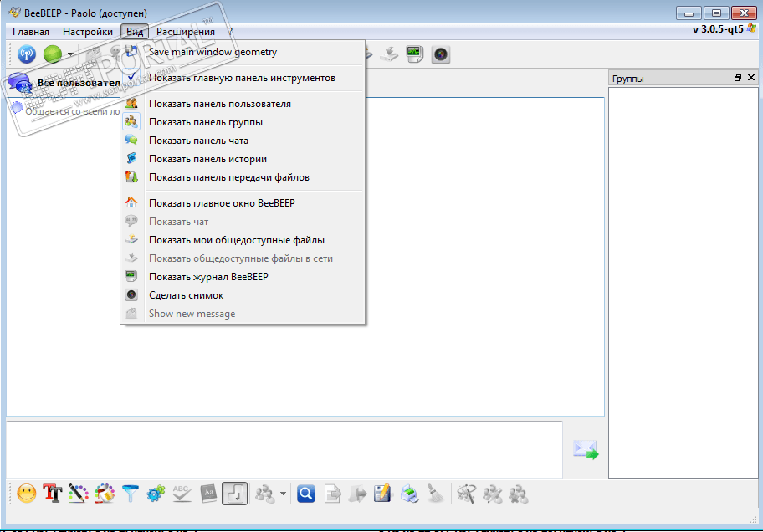Open the emoticons picker smiley icon
763x532 pixels.
[x=26, y=494]
